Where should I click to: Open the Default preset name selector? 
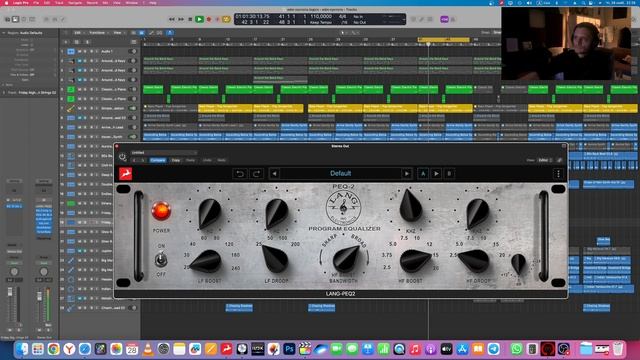click(x=340, y=174)
